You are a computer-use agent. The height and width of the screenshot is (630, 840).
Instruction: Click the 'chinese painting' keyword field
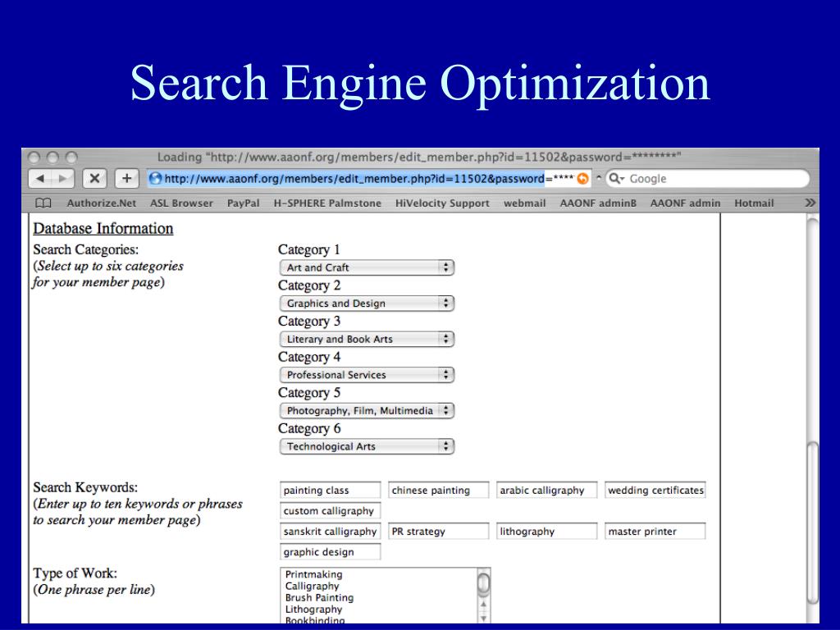438,491
